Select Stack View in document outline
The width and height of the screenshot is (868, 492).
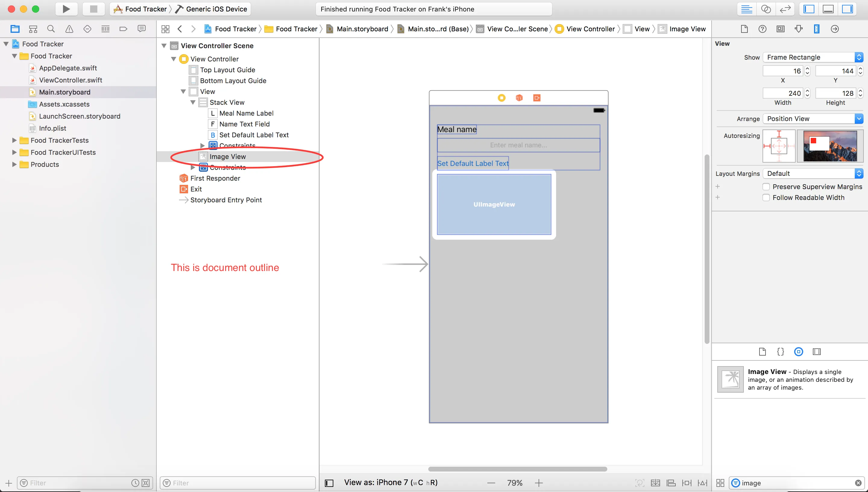tap(227, 102)
